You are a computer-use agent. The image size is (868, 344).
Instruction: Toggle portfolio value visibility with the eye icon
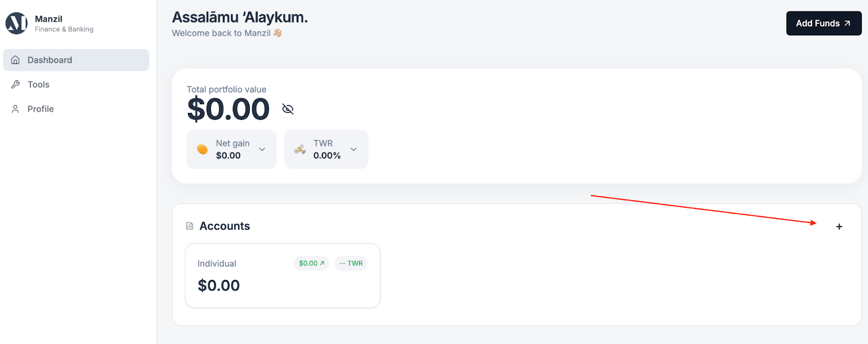[288, 109]
